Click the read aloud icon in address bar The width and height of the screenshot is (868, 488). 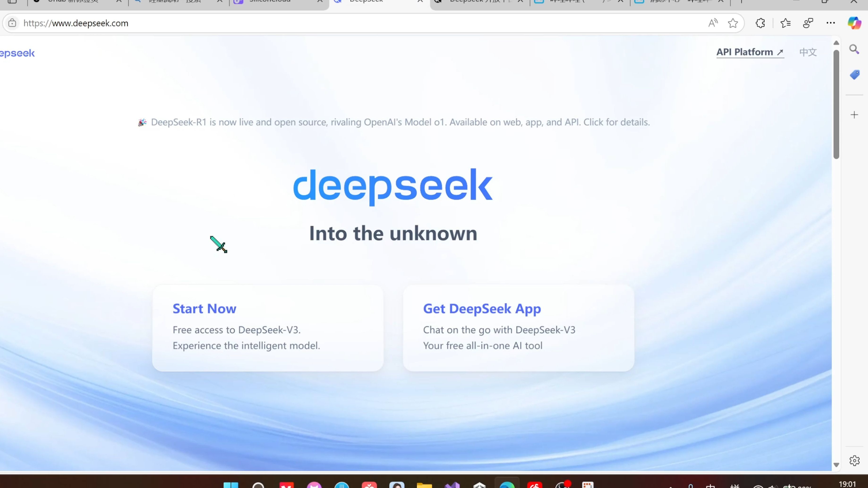tap(713, 23)
